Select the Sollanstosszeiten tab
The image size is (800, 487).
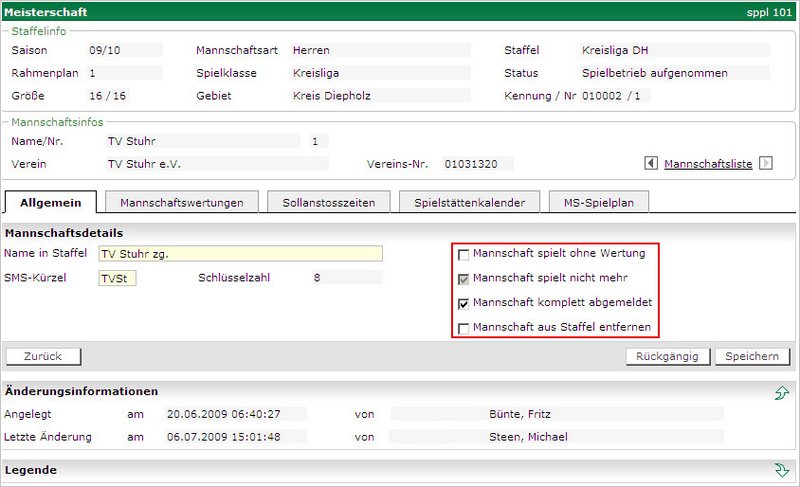[329, 202]
